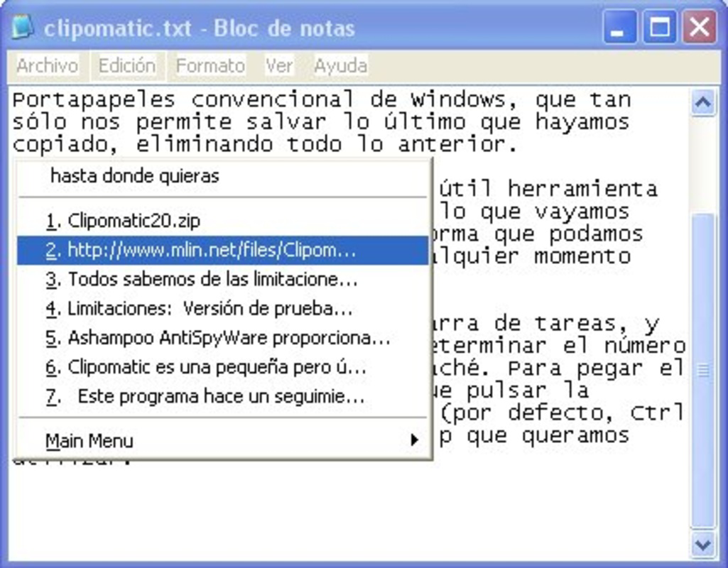The image size is (728, 568).
Task: Choose clip 5 'Ashampoo AntiSpyWare proporciona…'
Action: click(x=222, y=338)
